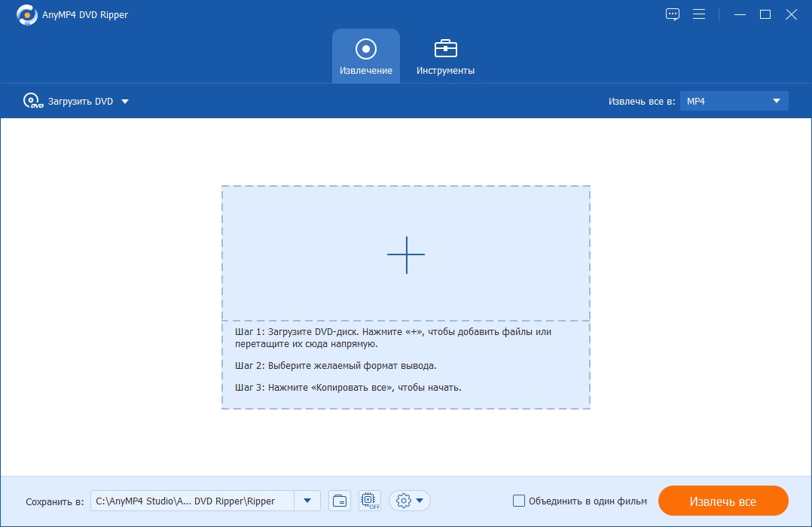Toggle the hardware acceleration OFF icon
Image resolution: width=812 pixels, height=527 pixels.
[369, 500]
